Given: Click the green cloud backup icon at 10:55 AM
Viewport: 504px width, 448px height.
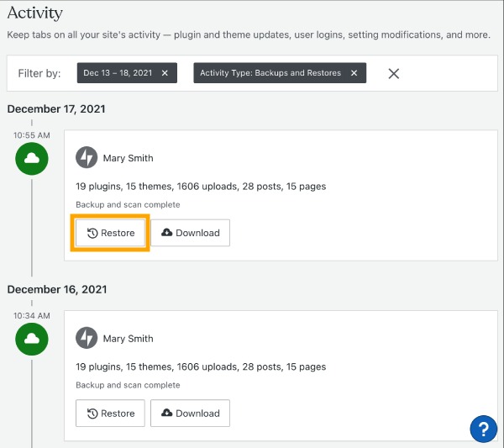Looking at the screenshot, I should coord(32,159).
